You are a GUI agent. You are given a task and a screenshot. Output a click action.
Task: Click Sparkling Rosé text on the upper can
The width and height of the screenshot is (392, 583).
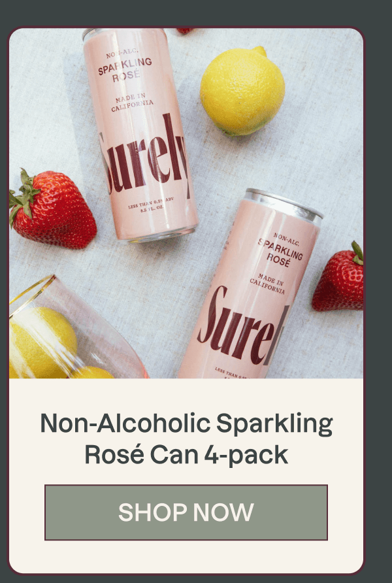coord(125,69)
